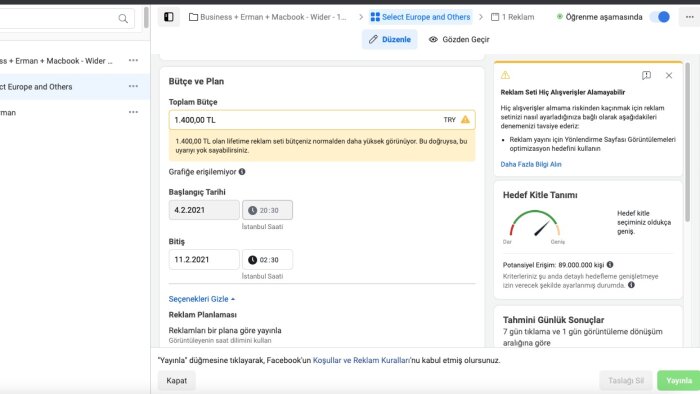Switch to the Gözden Geçir tab
This screenshot has height=394, width=700.
point(459,39)
